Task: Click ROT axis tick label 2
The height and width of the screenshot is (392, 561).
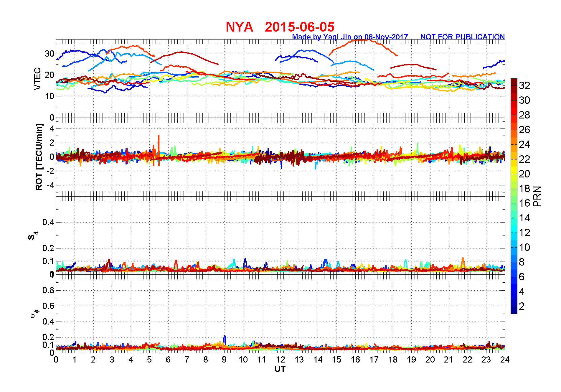Action: [x=52, y=143]
